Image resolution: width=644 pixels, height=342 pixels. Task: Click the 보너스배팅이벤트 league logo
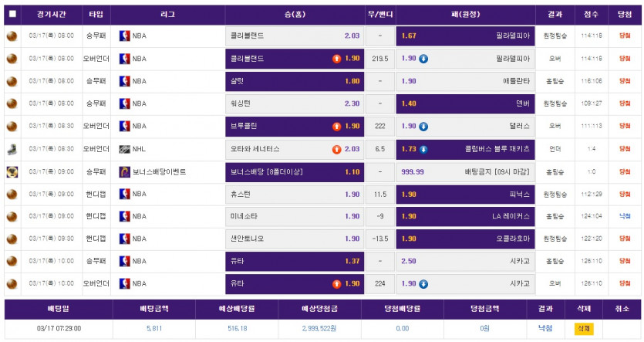tap(125, 171)
